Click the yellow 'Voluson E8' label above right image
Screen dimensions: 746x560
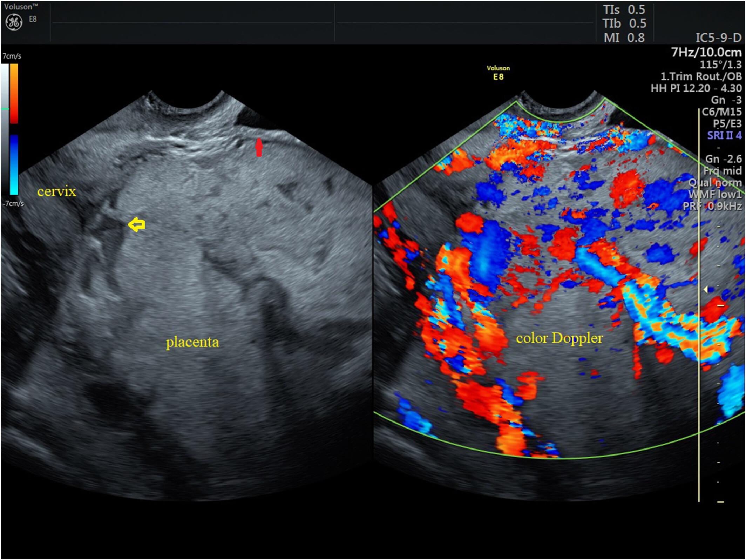pyautogui.click(x=498, y=73)
